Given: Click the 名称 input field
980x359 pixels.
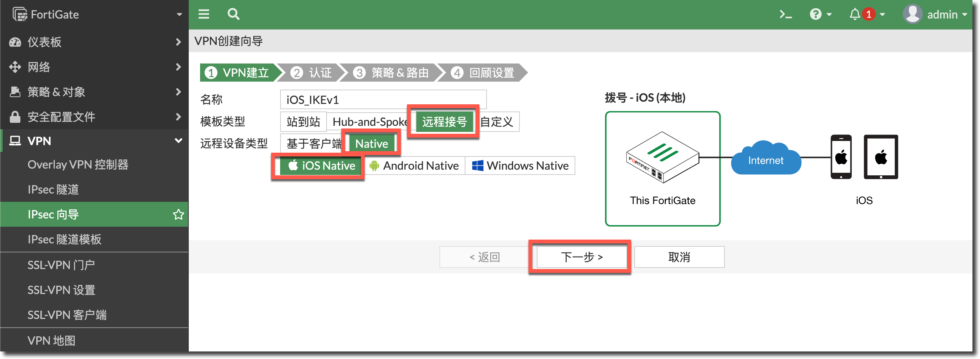Looking at the screenshot, I should 383,100.
